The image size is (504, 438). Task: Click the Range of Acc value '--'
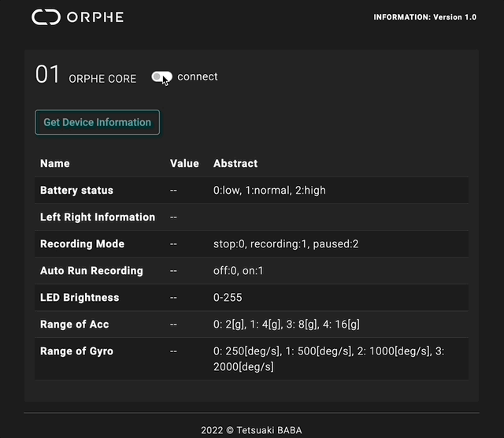173,325
